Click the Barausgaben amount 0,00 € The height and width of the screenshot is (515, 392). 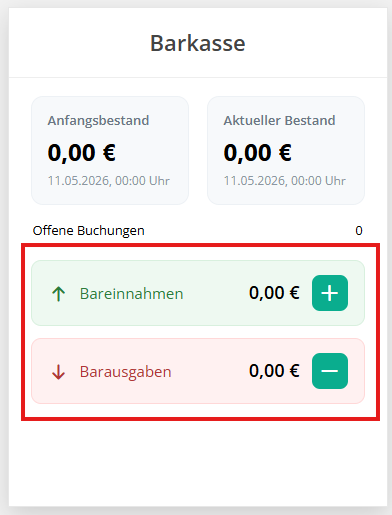[x=274, y=371]
